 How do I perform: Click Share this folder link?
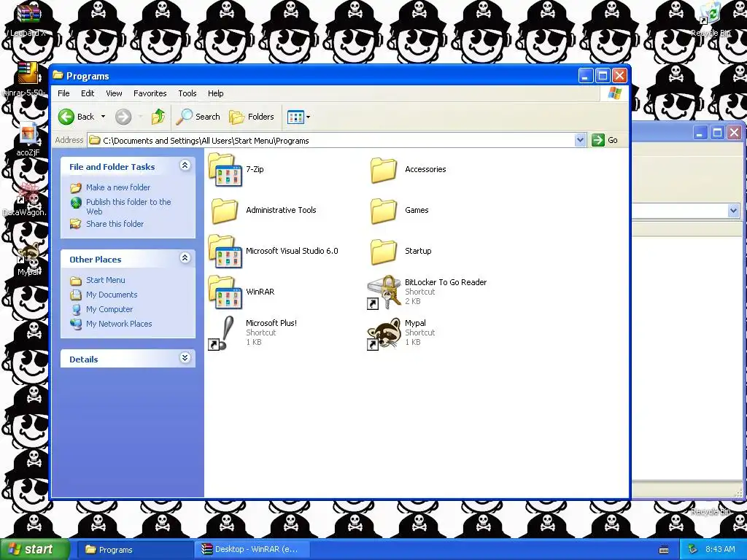[115, 224]
